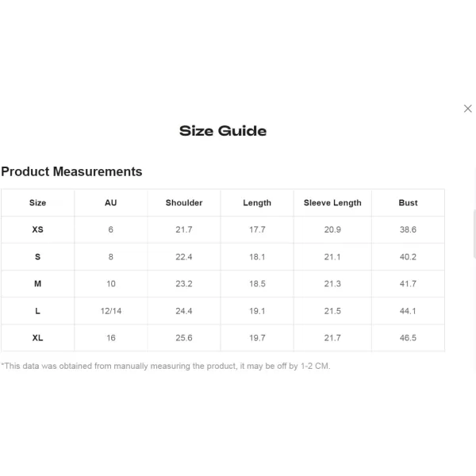Click the M size row label
The width and height of the screenshot is (476, 476).
point(37,284)
